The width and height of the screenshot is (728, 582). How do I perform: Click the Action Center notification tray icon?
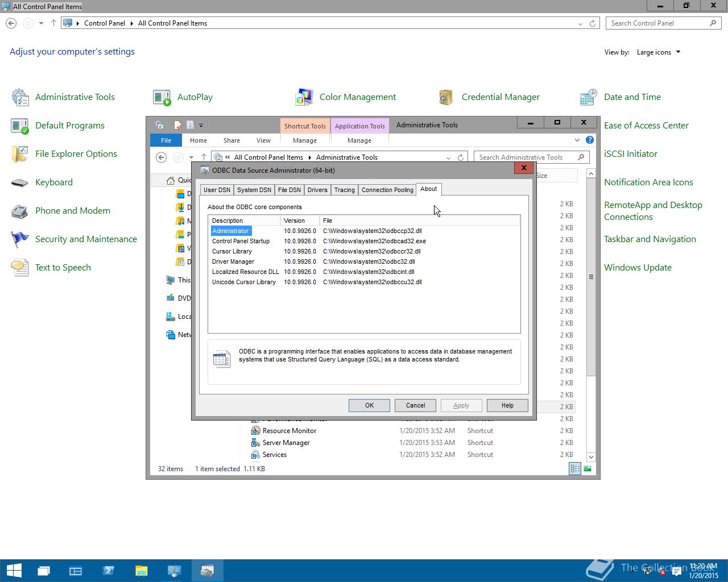[677, 571]
